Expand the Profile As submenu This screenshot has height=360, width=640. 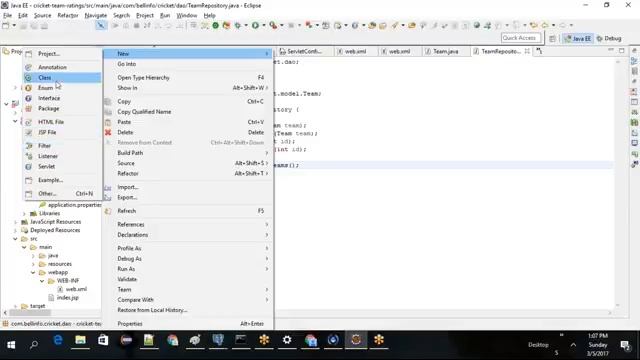coord(188,248)
